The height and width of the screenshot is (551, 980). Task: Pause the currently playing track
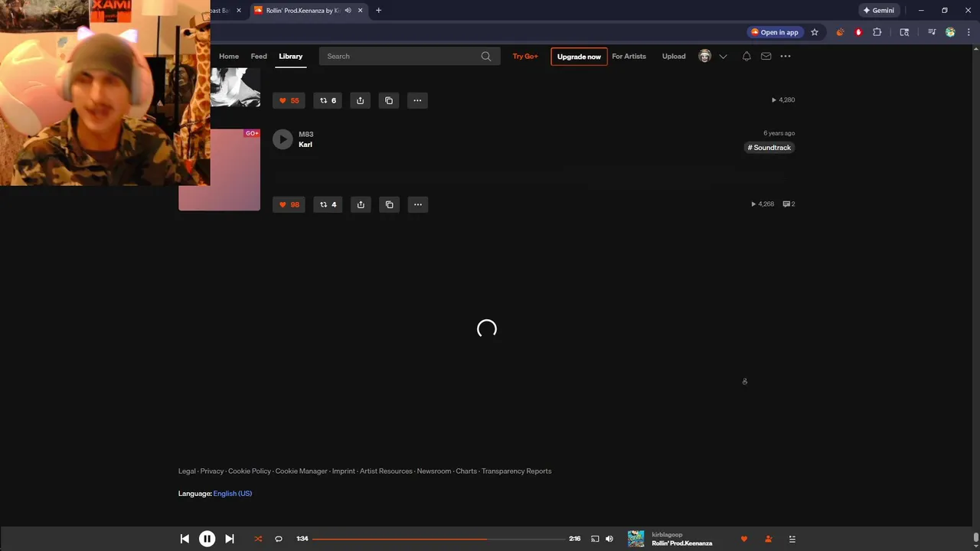tap(207, 539)
